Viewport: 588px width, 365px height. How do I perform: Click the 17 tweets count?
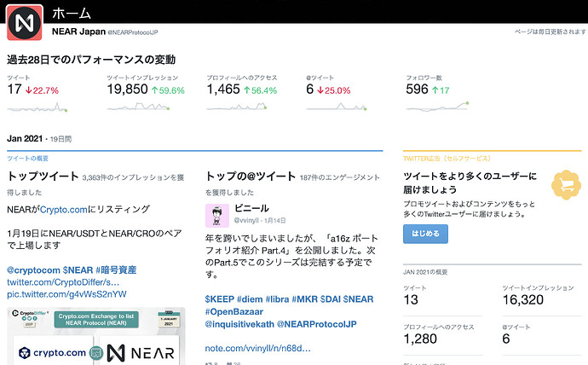click(x=14, y=90)
